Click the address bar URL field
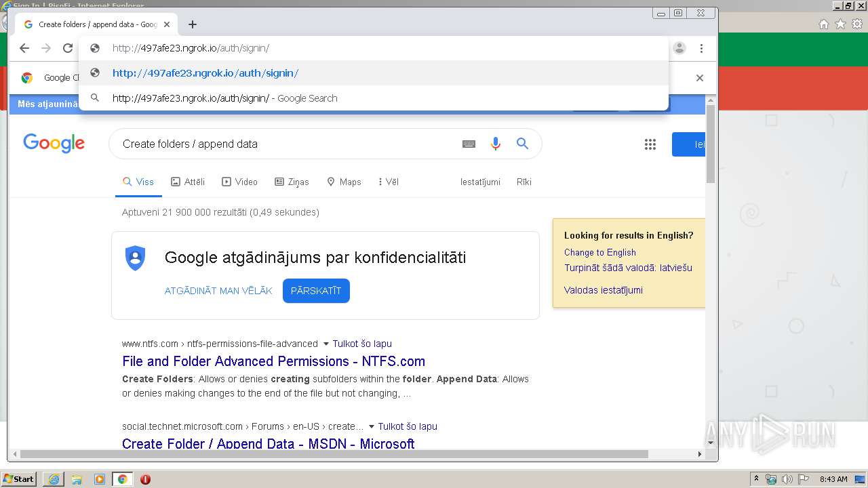Viewport: 868px width, 488px height. pos(374,48)
